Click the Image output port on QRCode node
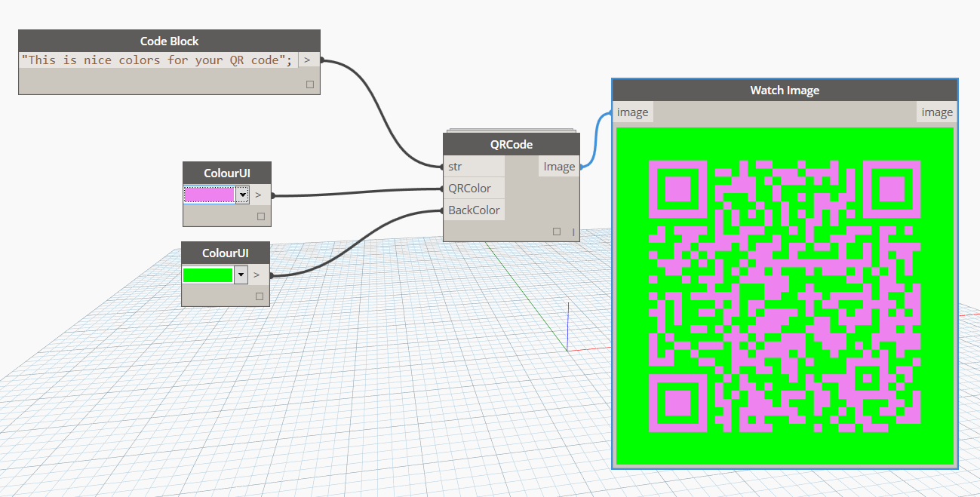Viewport: 980px width, 497px height. (559, 166)
